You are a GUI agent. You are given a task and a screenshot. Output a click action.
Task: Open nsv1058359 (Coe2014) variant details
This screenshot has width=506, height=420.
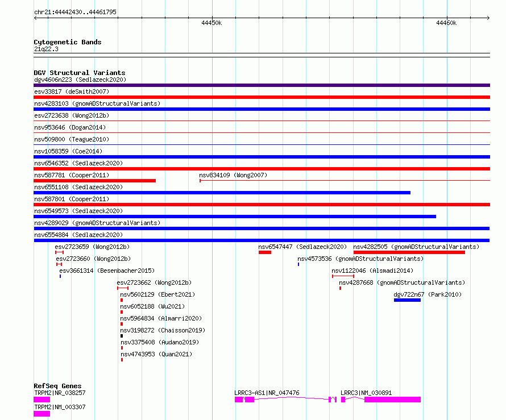point(68,151)
